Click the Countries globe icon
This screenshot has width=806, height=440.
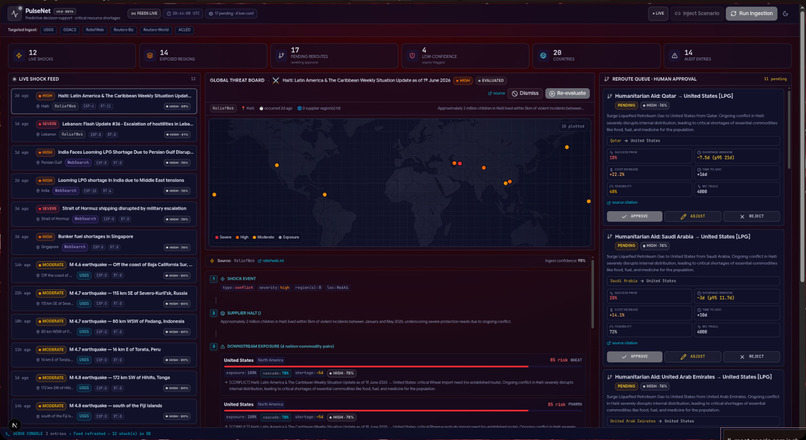click(x=543, y=56)
